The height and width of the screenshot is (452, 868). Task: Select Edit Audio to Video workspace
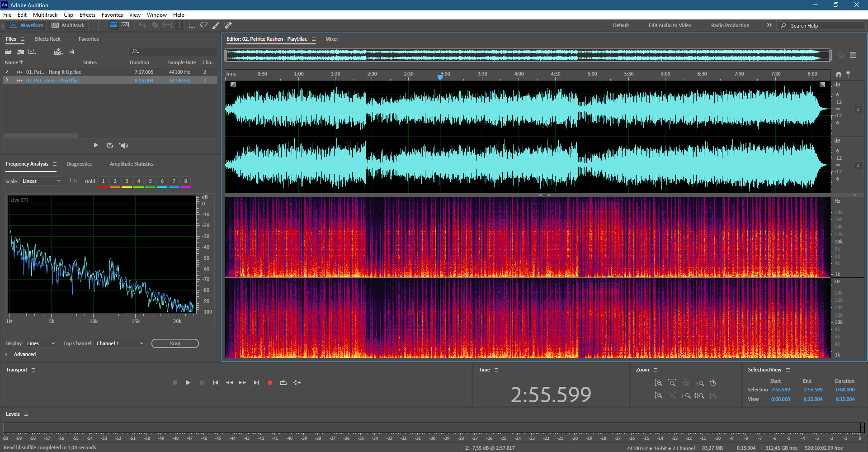click(670, 25)
